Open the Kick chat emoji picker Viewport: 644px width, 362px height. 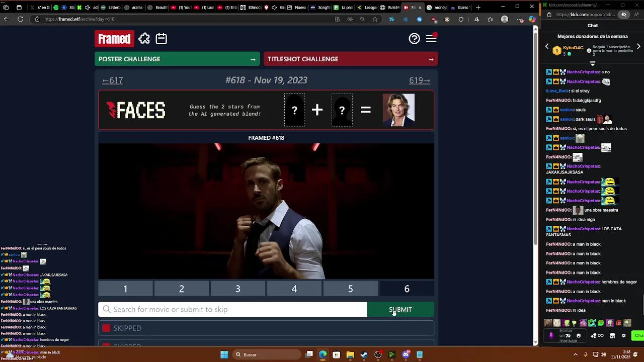(x=579, y=336)
